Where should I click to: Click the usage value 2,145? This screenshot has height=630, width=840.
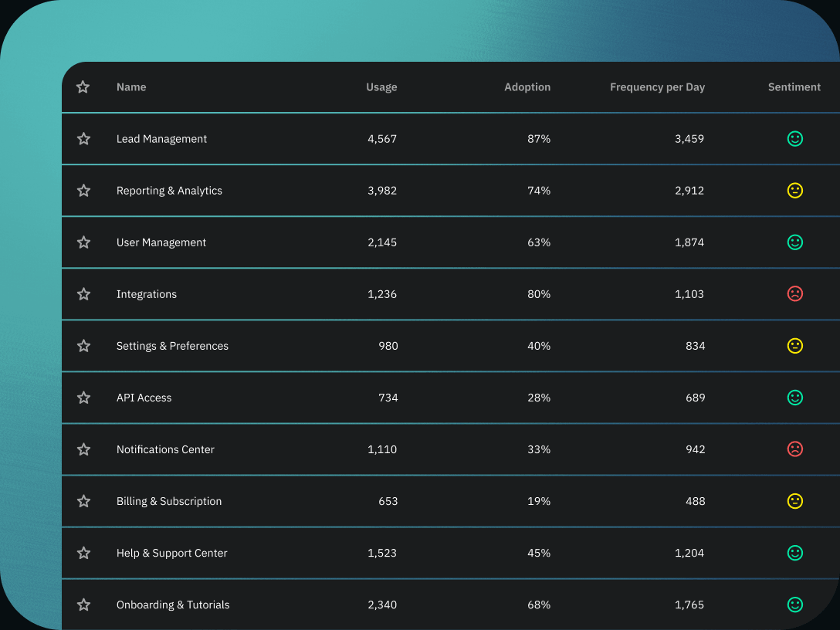click(382, 242)
